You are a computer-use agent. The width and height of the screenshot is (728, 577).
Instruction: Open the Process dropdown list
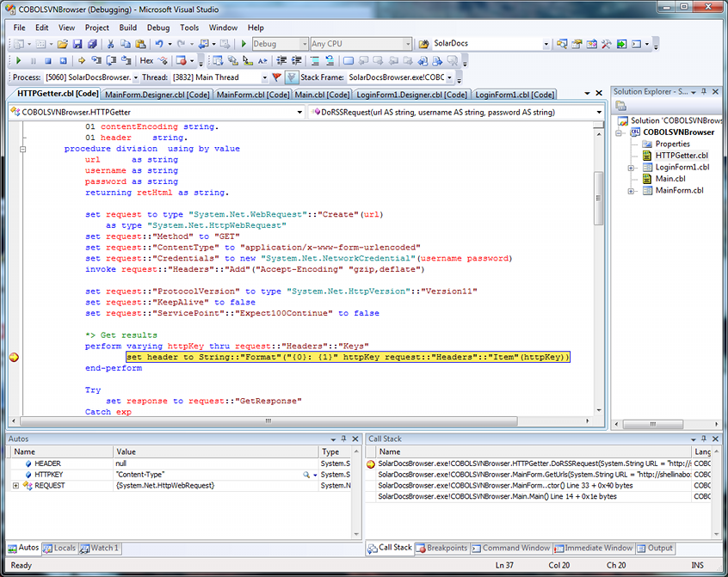point(136,77)
